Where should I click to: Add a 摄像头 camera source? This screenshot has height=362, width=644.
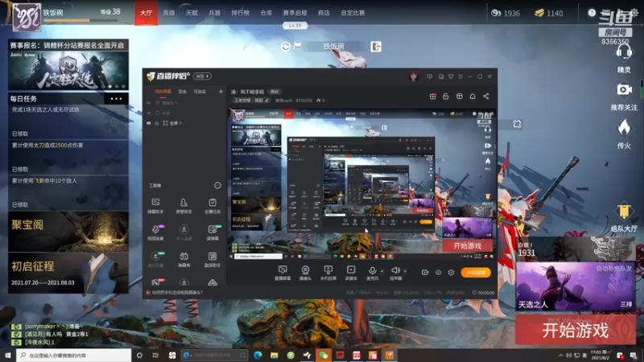click(305, 273)
